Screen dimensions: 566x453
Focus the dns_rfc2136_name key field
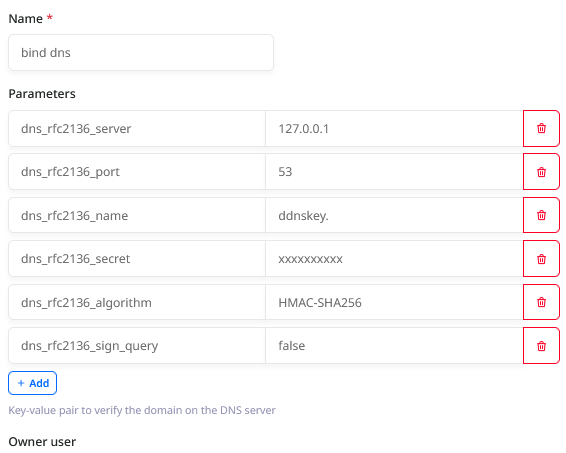[x=137, y=215]
